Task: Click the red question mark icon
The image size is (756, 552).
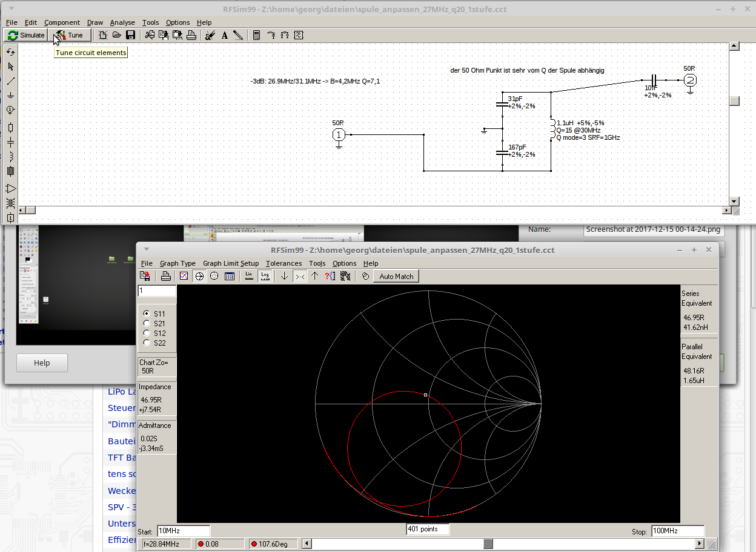Action: tap(330, 276)
